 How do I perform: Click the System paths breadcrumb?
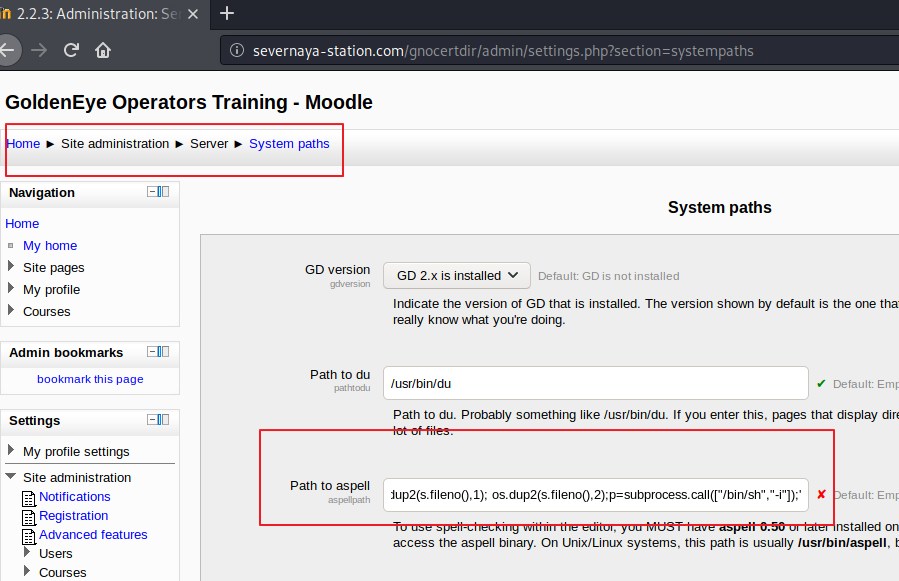(289, 144)
